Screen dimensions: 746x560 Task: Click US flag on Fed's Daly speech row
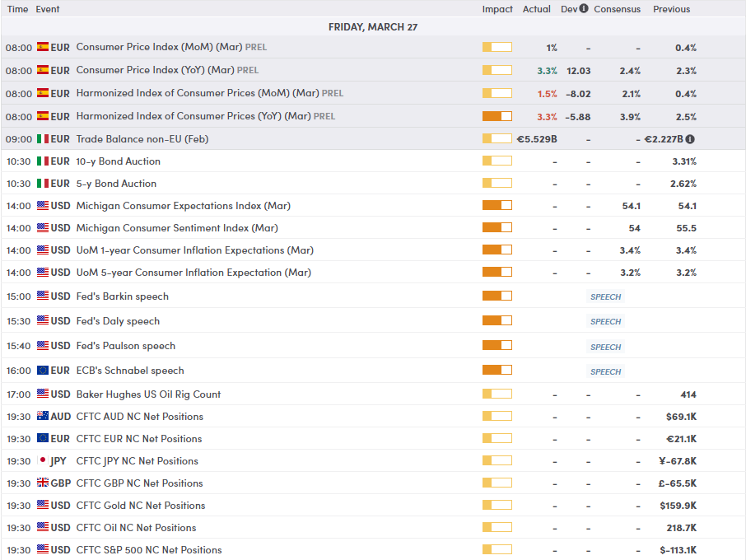point(43,320)
